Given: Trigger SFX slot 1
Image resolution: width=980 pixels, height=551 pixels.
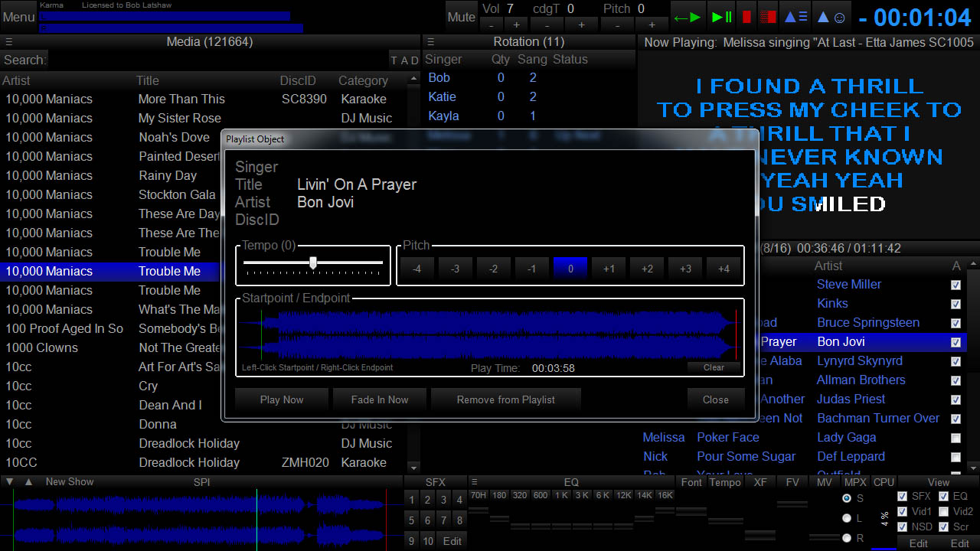Looking at the screenshot, I should (411, 500).
